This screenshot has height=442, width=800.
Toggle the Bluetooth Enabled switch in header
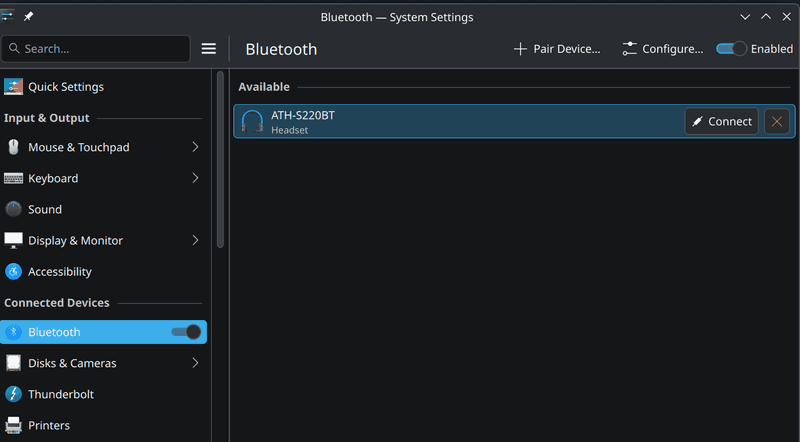coord(731,49)
